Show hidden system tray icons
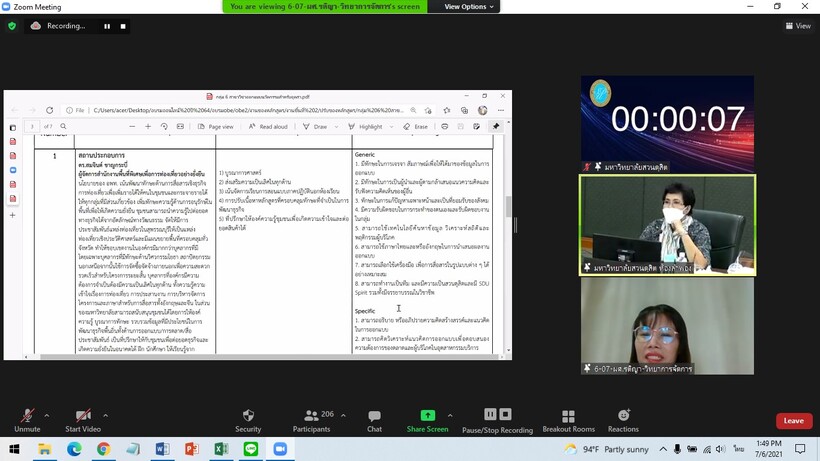This screenshot has width=820, height=461. 663,449
